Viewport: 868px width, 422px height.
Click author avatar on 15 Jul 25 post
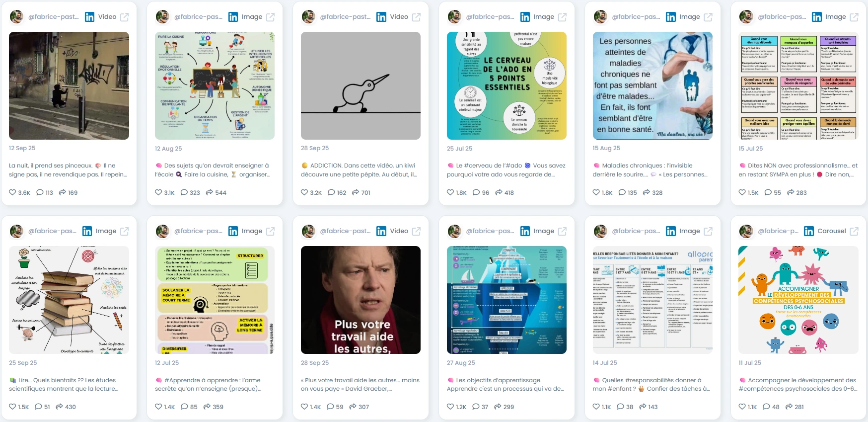click(x=746, y=17)
